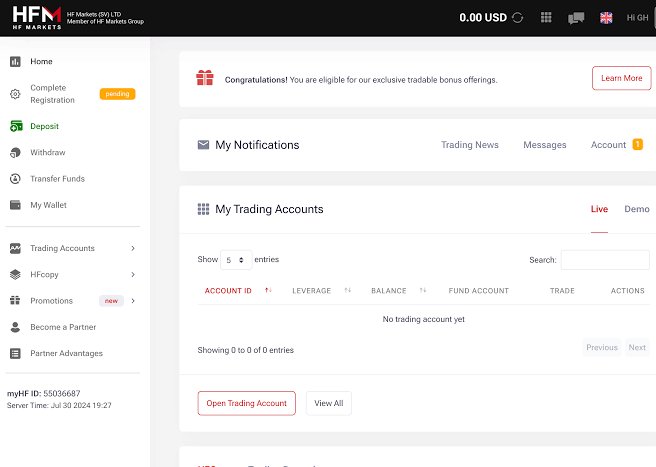Viewport: 656px width, 467px height.
Task: Open My Wallet in sidebar
Action: point(49,205)
